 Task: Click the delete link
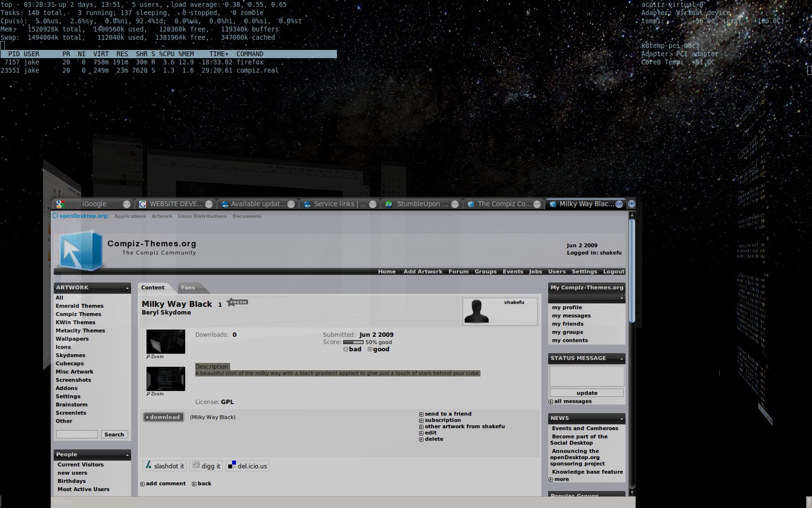(x=431, y=439)
